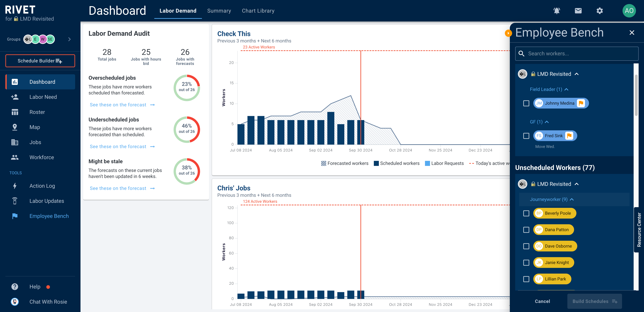
Task: Toggle Labor Requests legend item
Action: tap(444, 163)
